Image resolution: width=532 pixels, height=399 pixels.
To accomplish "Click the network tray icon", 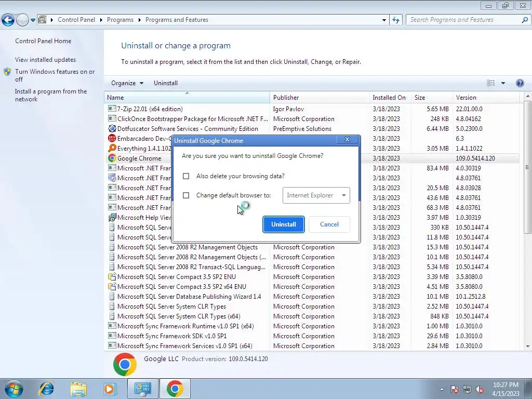I will [467, 389].
